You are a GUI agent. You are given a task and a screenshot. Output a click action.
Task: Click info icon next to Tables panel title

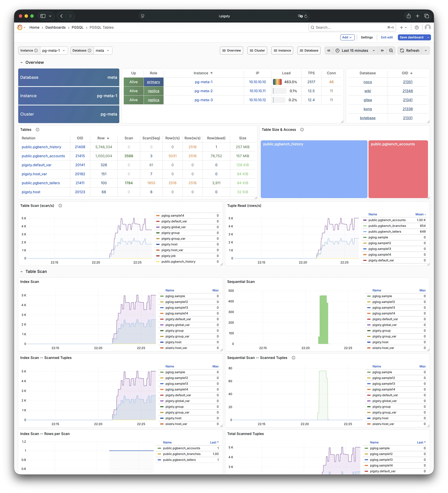37,130
